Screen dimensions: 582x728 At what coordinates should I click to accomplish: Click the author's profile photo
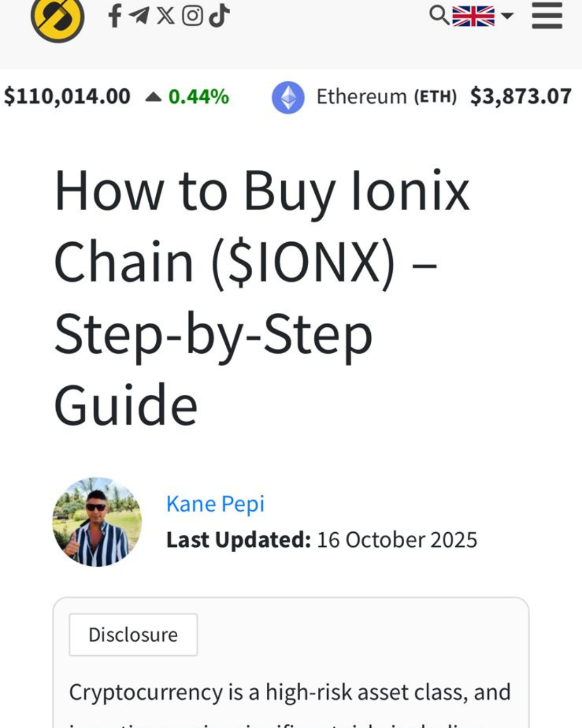click(x=97, y=521)
